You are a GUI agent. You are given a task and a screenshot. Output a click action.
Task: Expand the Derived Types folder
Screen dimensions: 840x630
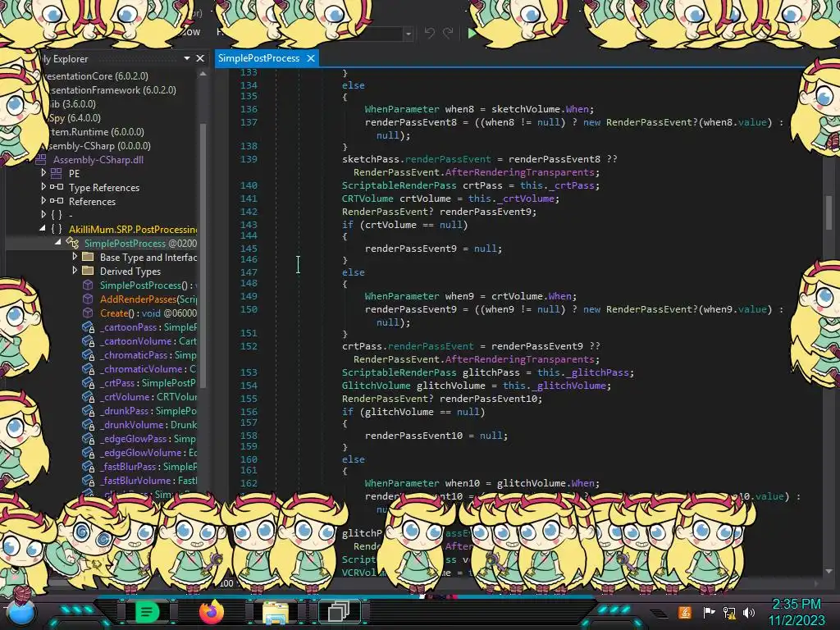(x=75, y=271)
